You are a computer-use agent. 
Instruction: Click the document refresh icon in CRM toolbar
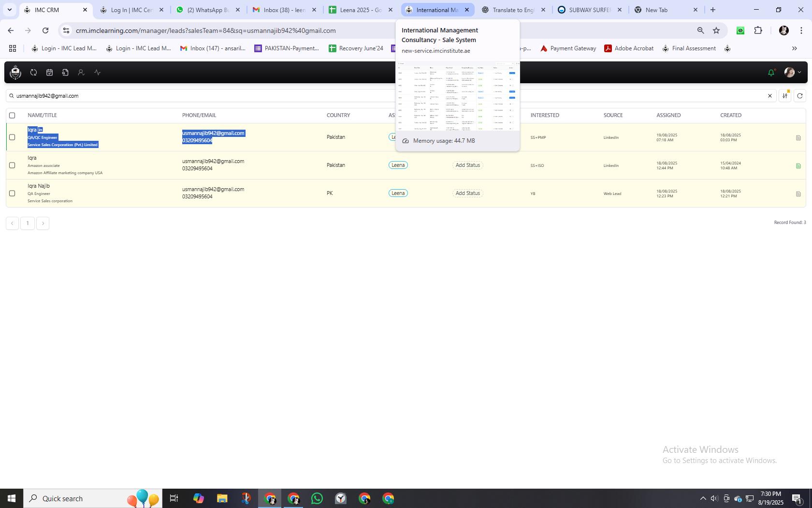tap(65, 73)
